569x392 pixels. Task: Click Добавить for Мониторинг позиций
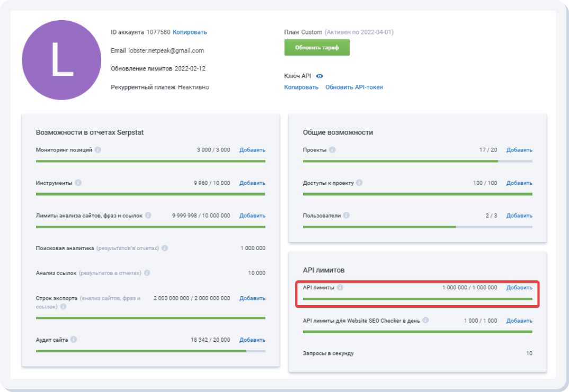[x=252, y=150]
